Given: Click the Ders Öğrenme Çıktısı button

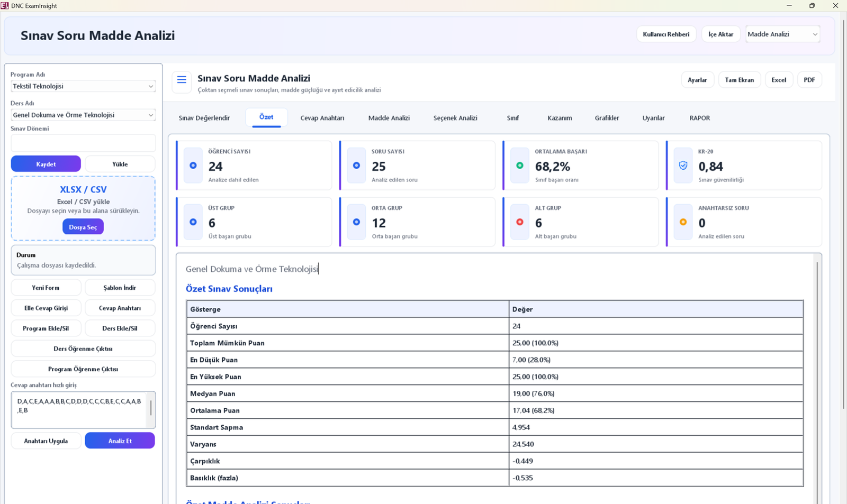Looking at the screenshot, I should point(83,349).
